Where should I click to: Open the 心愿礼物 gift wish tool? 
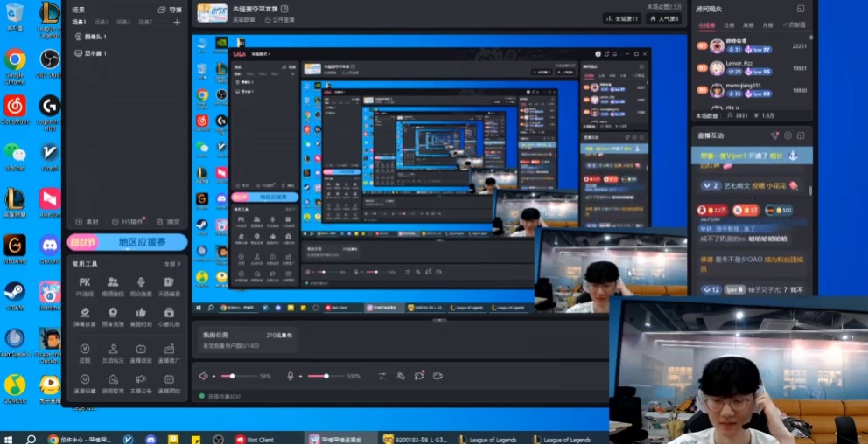169,314
